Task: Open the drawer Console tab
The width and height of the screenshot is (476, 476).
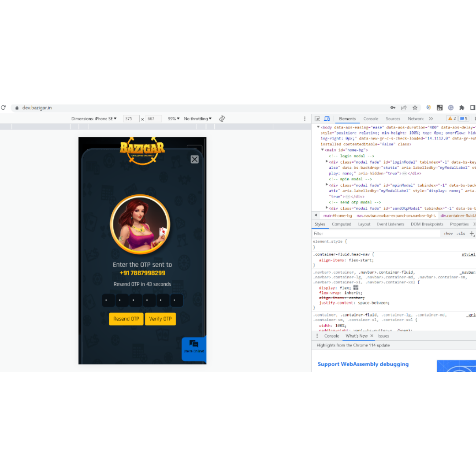Action: [x=331, y=336]
